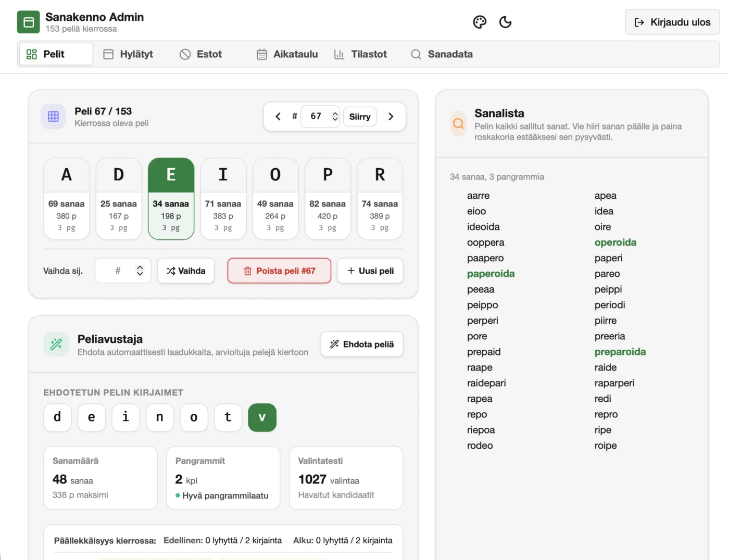This screenshot has height=560, width=729.
Task: Toggle dark mode moon icon
Action: point(505,22)
